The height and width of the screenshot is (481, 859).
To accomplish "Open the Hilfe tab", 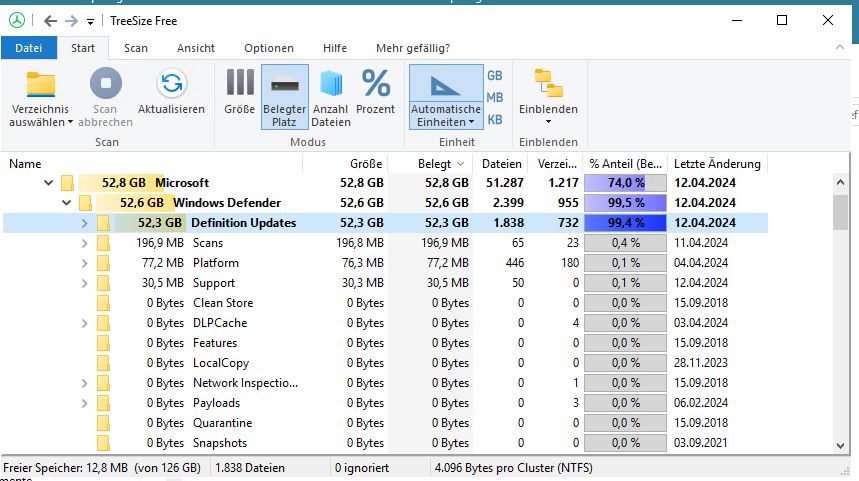I will pyautogui.click(x=335, y=48).
